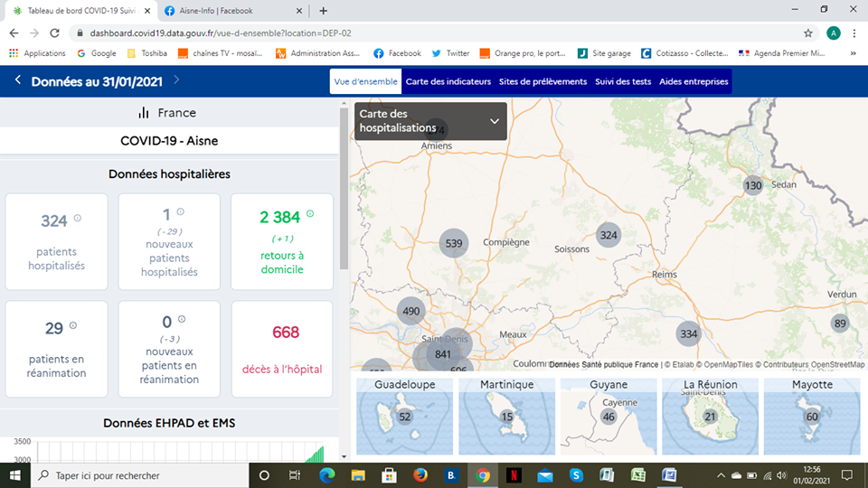The width and height of the screenshot is (868, 488).
Task: Select the nouveaux patients en réanimation card
Action: click(169, 349)
